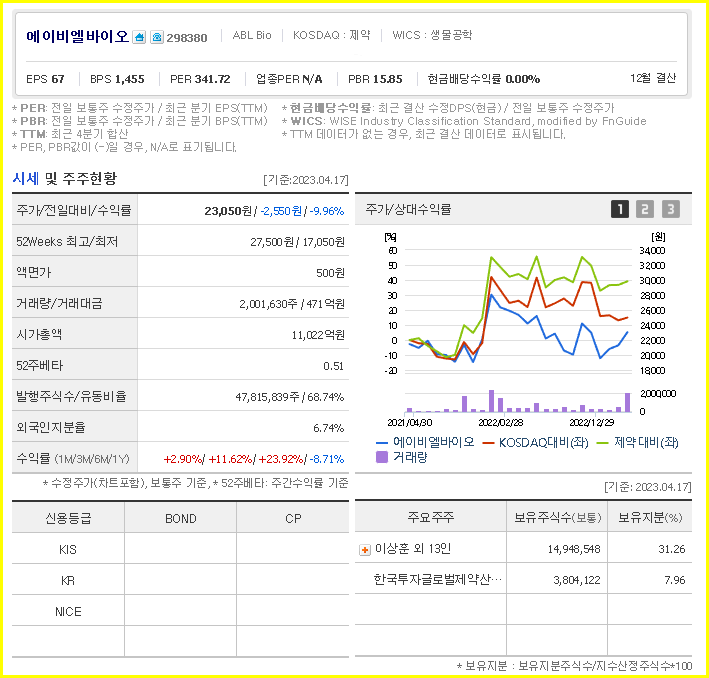Click the 업종PER N/A value

pyautogui.click(x=289, y=79)
